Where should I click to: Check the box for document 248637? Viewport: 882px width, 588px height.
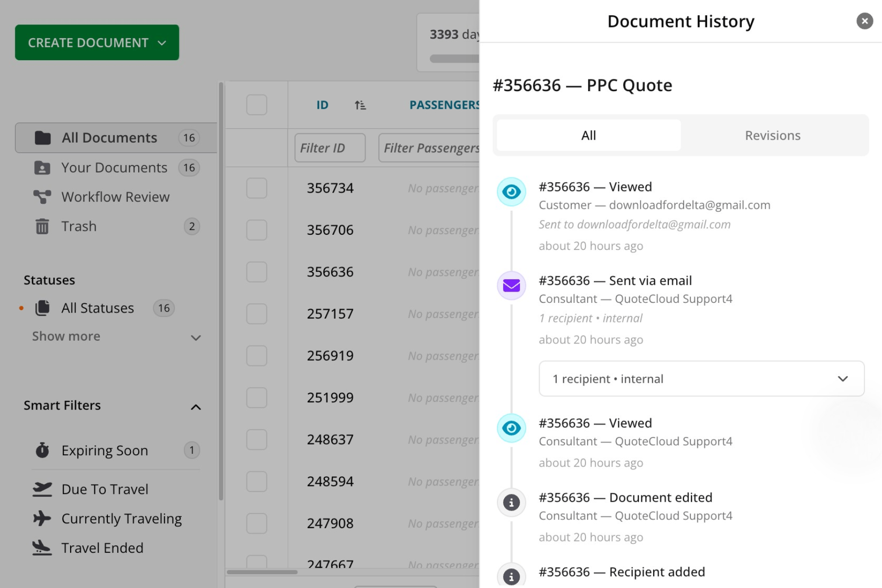(x=257, y=440)
